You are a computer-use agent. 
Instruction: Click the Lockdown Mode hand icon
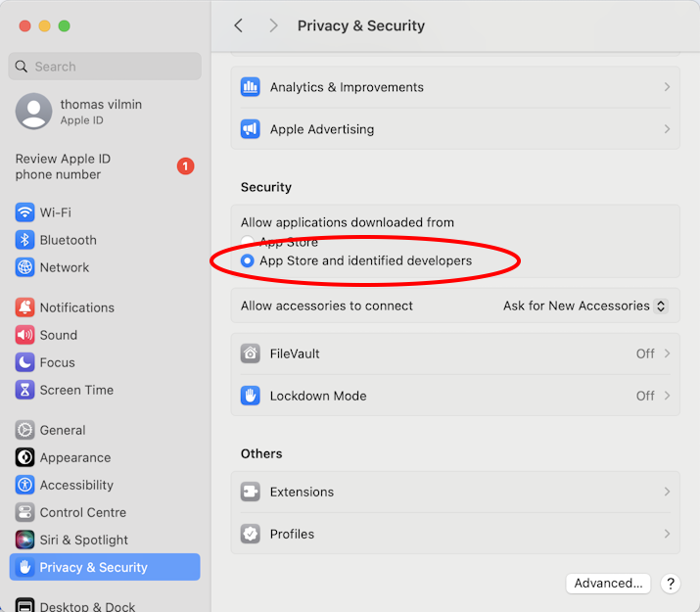[251, 396]
